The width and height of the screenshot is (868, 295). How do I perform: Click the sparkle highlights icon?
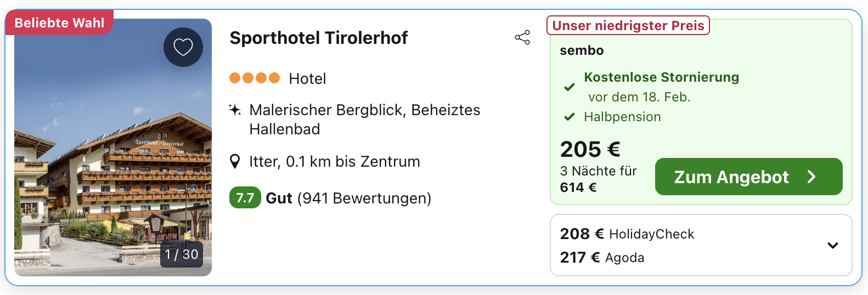[235, 110]
